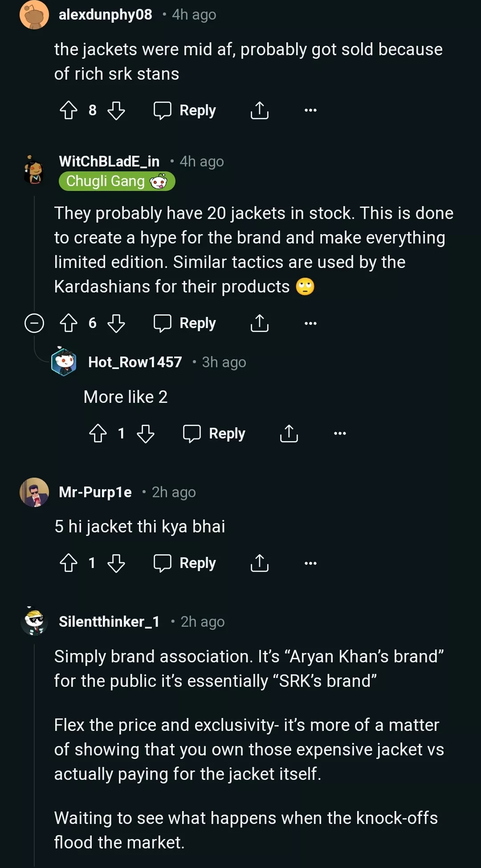View WitChBLadE_in's profile by username
Viewport: 481px width, 868px height.
coord(109,161)
